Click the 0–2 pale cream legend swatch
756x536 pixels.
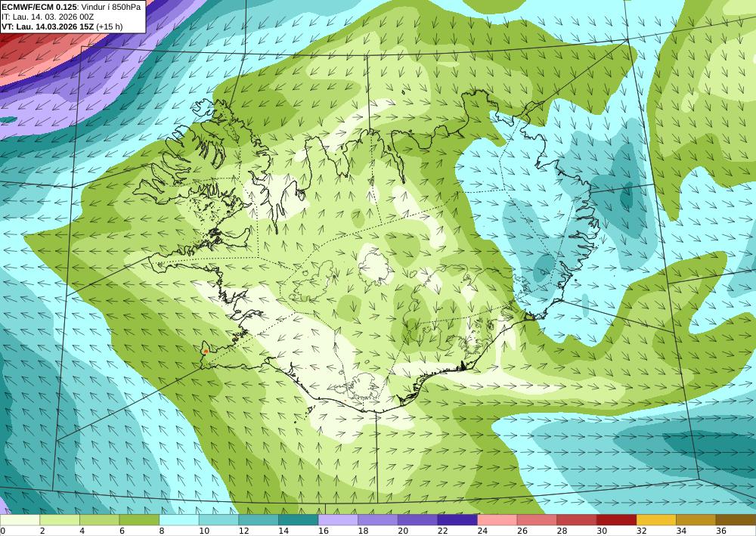[20, 520]
